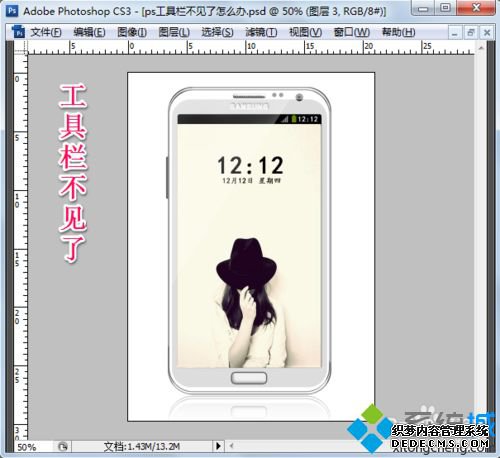This screenshot has height=458, width=500.
Task: Click the vertical scrollbar up arrow
Action: click(481, 48)
